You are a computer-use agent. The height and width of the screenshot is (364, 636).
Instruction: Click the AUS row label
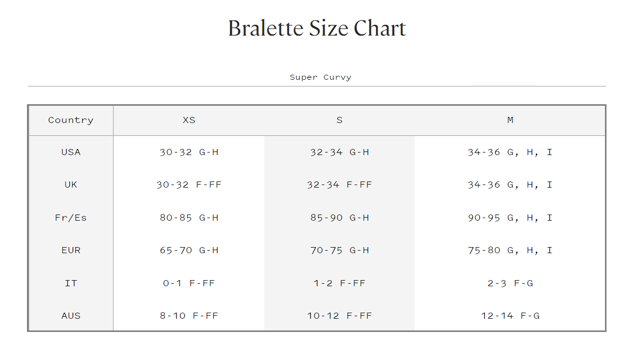(71, 316)
